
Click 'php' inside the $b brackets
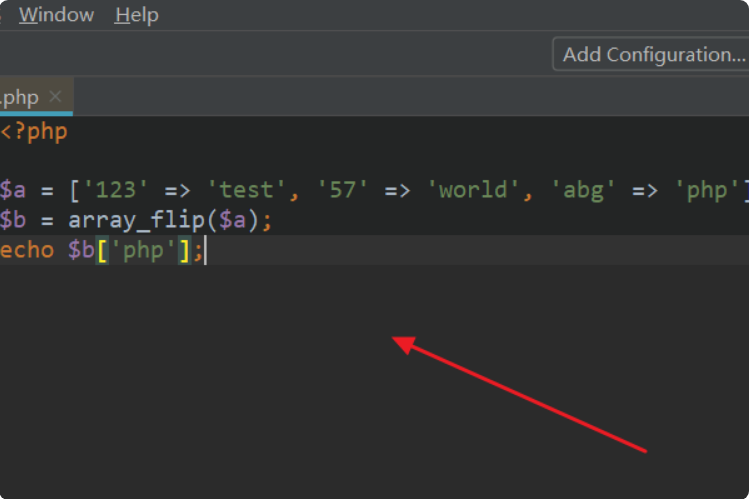click(x=143, y=250)
